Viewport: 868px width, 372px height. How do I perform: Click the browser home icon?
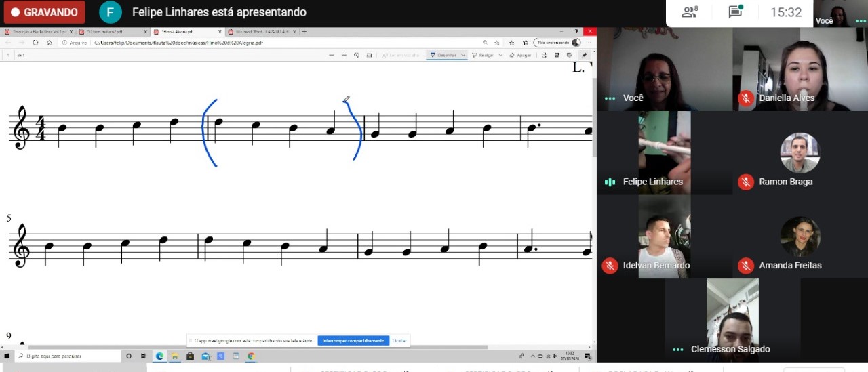point(49,43)
